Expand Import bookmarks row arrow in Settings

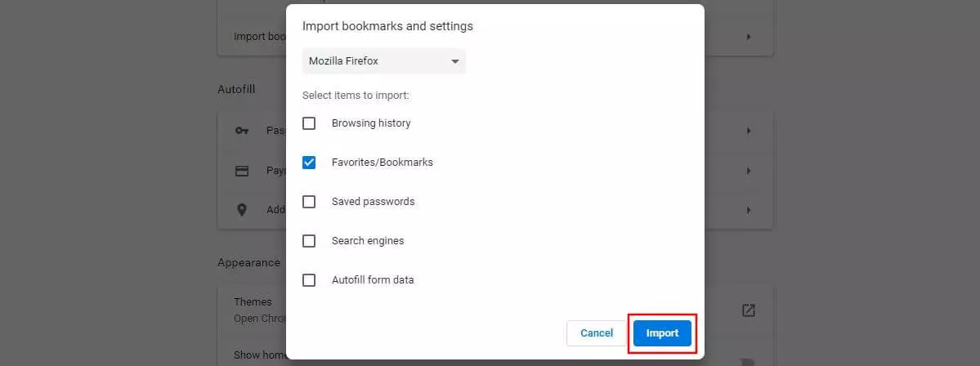(x=748, y=37)
